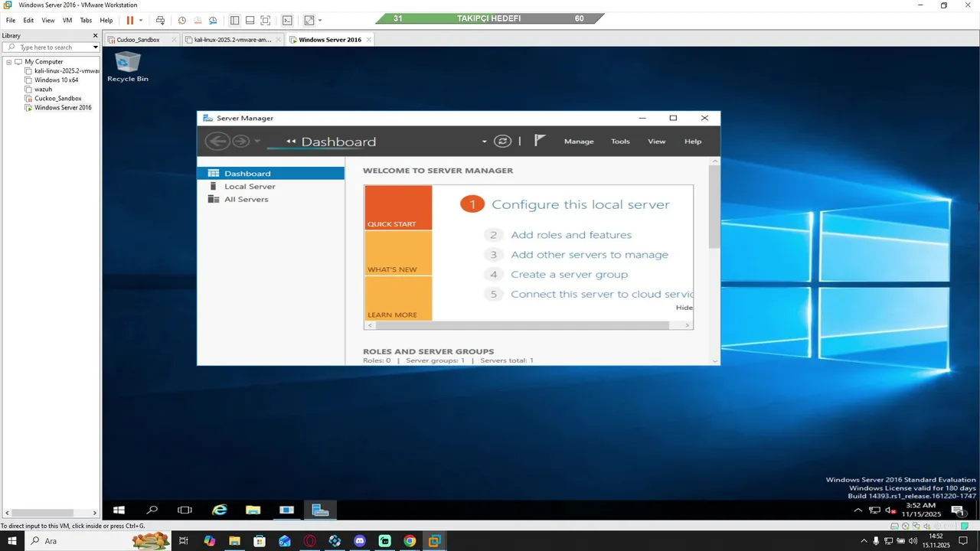The height and width of the screenshot is (551, 980).
Task: Open guest Action Center notification icon
Action: point(957,510)
